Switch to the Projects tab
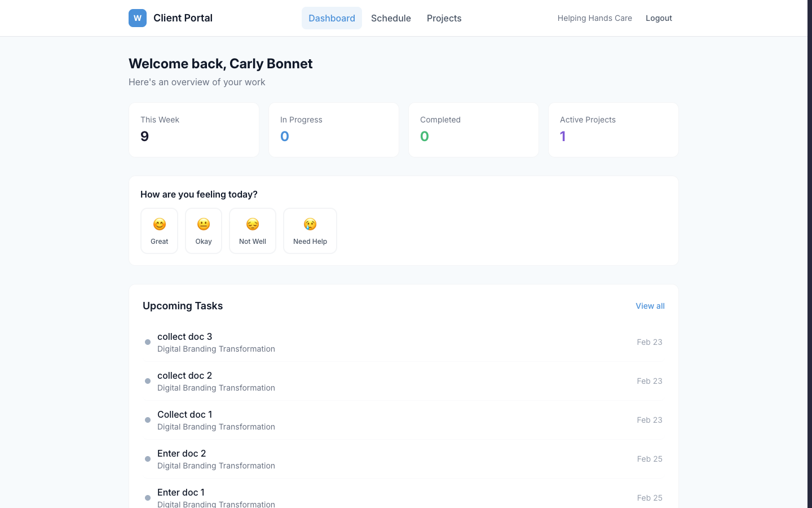 444,18
